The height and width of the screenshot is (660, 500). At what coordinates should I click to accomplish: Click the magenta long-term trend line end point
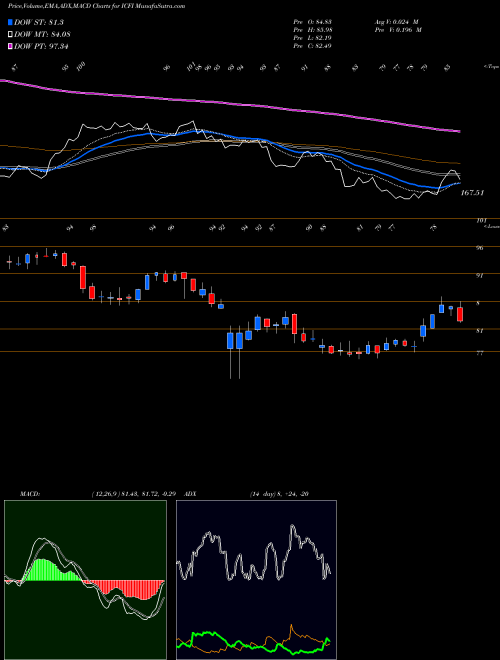click(x=459, y=131)
